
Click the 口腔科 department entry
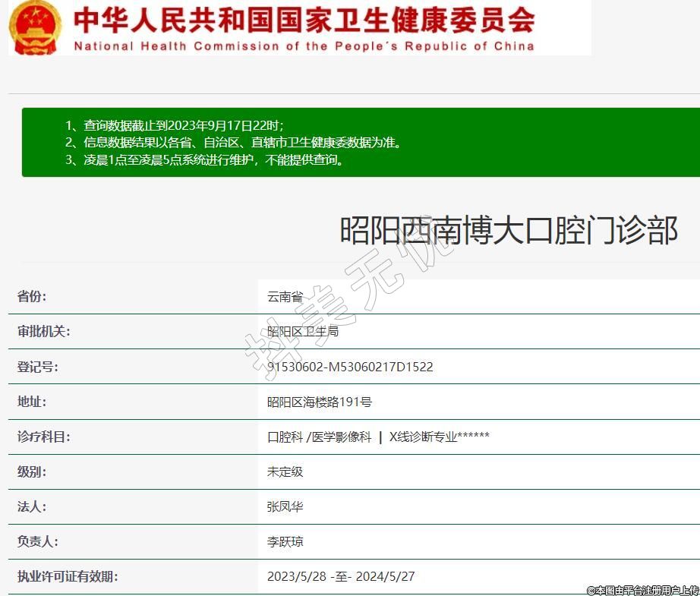click(x=285, y=437)
